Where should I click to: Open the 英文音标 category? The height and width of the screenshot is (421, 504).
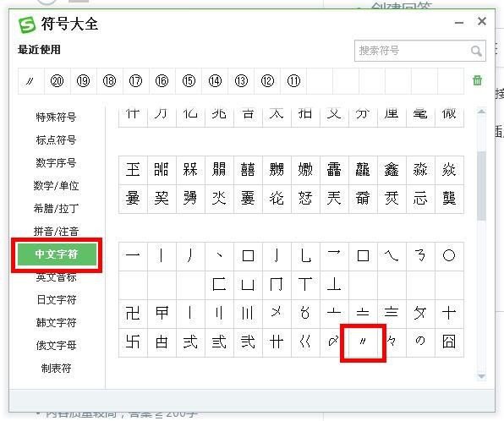(56, 277)
